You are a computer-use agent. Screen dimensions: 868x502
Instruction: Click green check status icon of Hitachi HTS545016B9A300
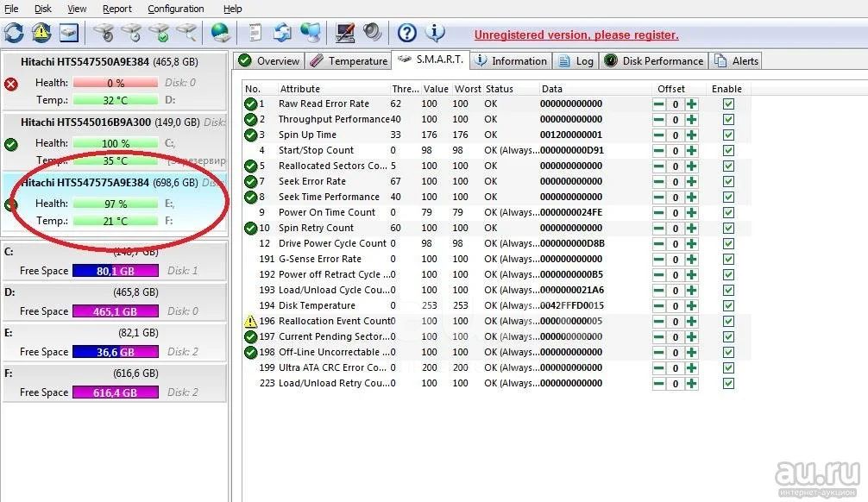[11, 144]
